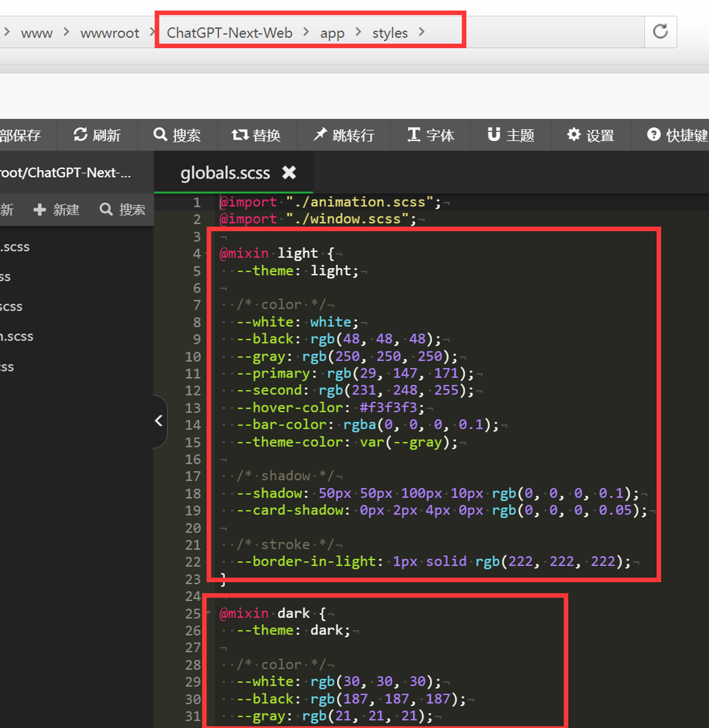The image size is (709, 728).
Task: Open the 字体 font settings
Action: 431,135
